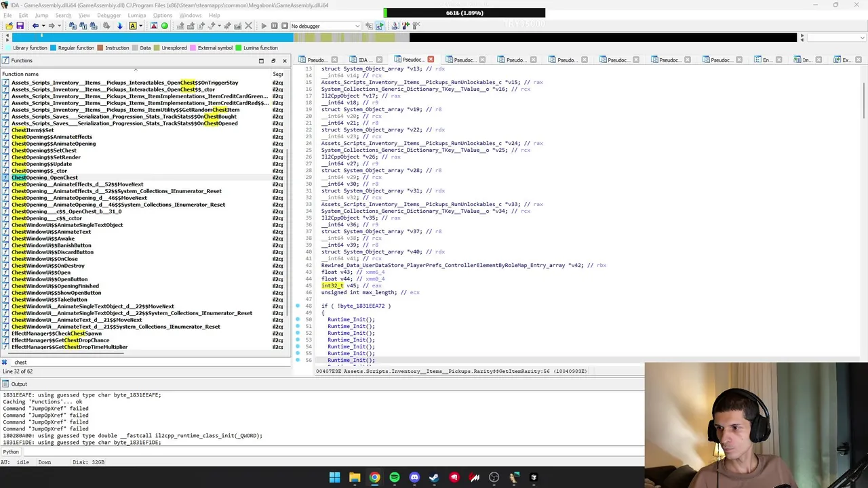Jump back with the left arrow icon

click(x=35, y=26)
